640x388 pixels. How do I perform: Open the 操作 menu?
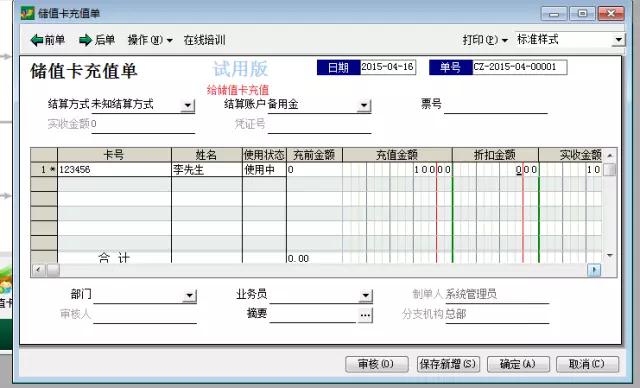coord(150,40)
